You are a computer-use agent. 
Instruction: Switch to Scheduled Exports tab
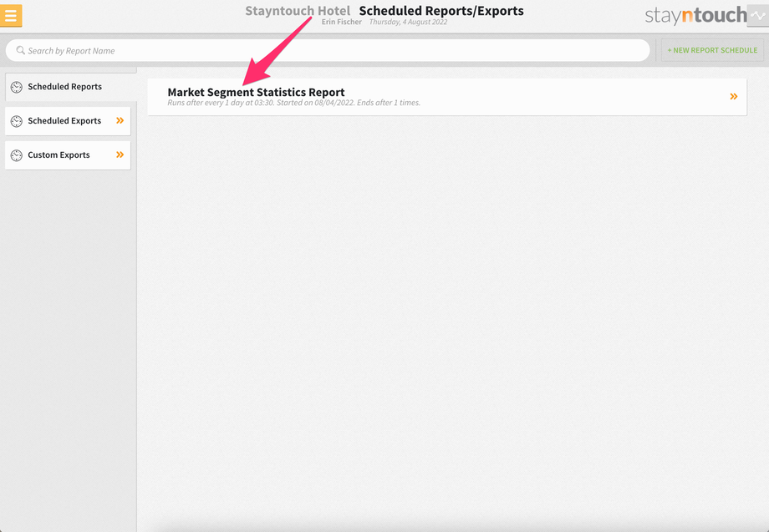[x=68, y=121]
